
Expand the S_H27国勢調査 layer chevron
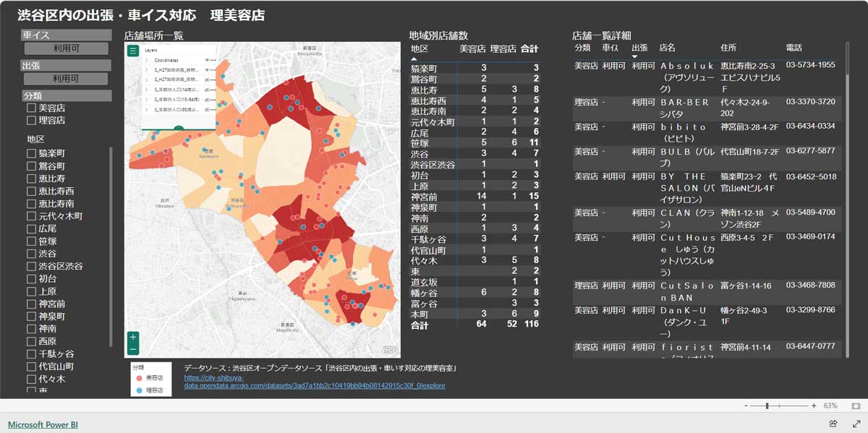tap(146, 69)
